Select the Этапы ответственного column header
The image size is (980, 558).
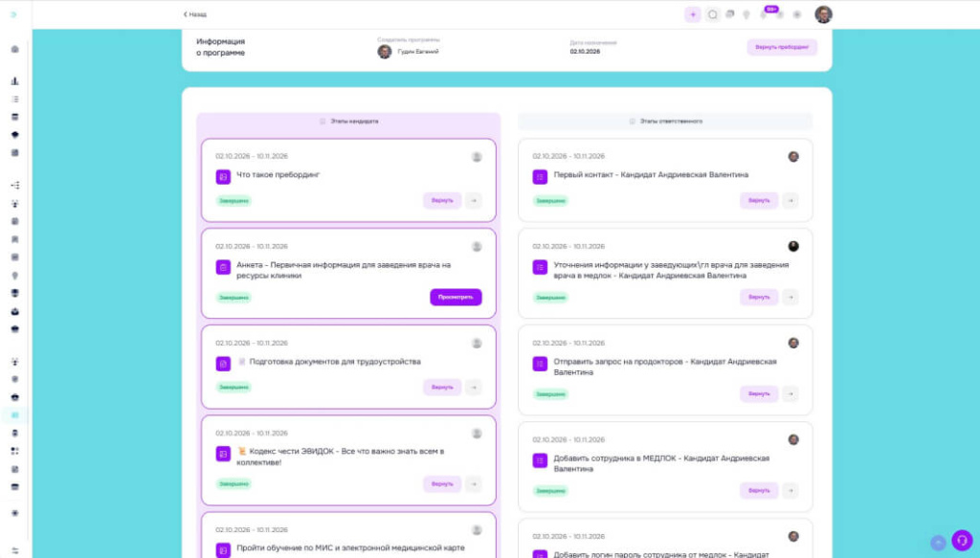pyautogui.click(x=666, y=122)
